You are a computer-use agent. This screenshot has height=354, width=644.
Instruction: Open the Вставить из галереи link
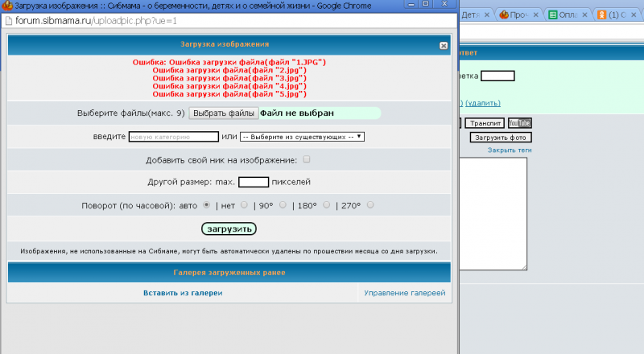pyautogui.click(x=183, y=294)
